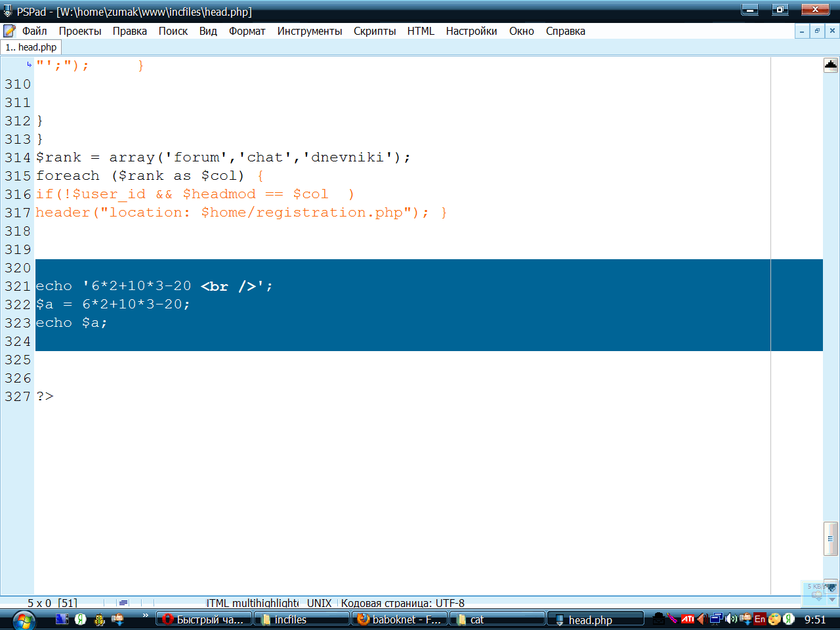Click the PSPad document icon left of Файл
Viewport: 840px width, 630px height.
coord(9,31)
